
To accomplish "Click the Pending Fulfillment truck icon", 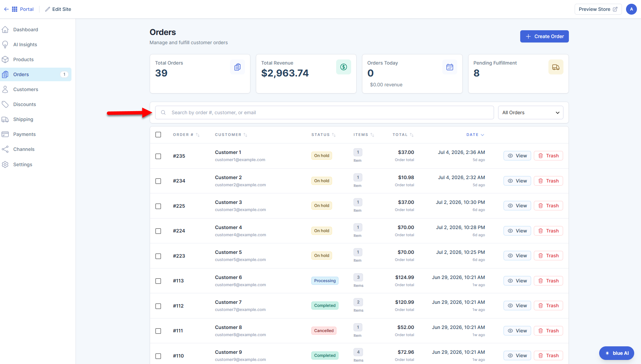I will click(556, 67).
